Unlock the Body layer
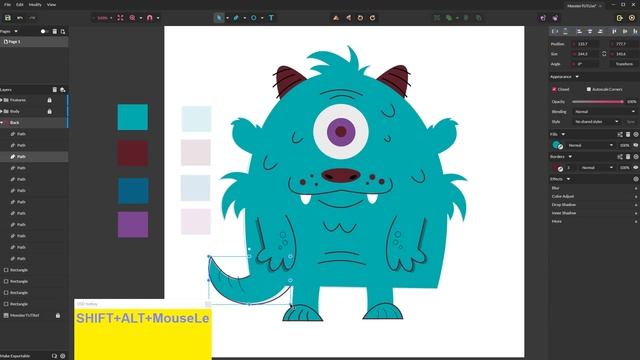This screenshot has width=640, height=360. coord(49,111)
